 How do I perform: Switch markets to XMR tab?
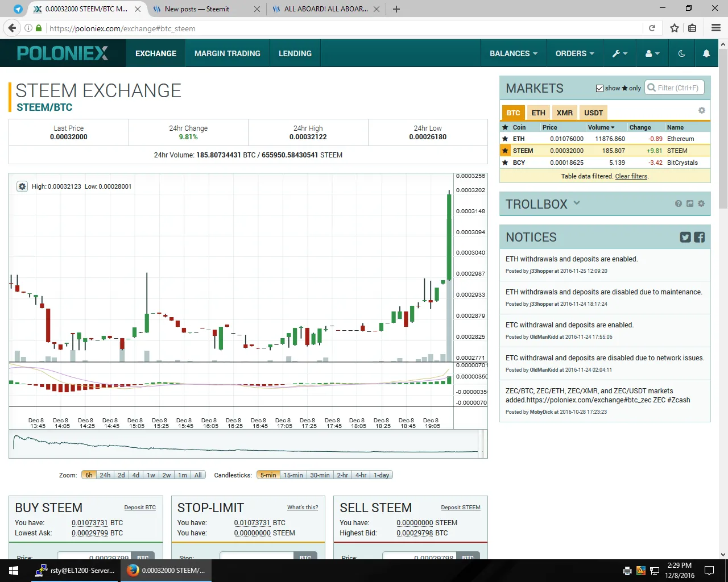pos(565,113)
